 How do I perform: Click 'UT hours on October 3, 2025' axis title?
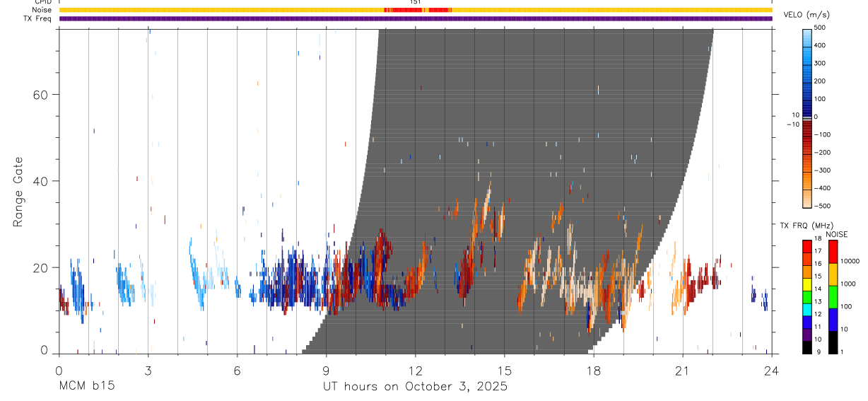coord(416,387)
